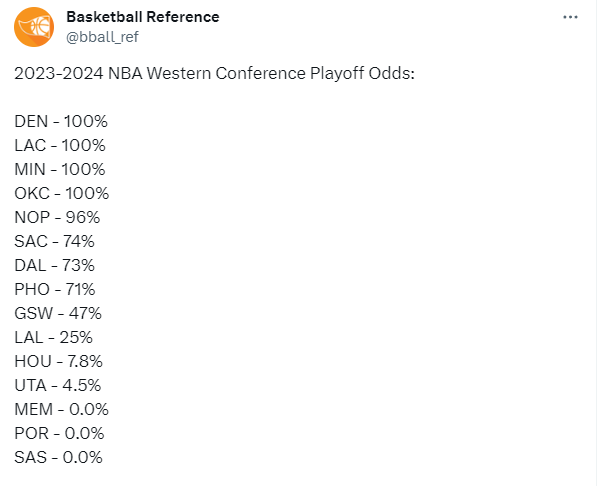
Task: Click the OKC - 100% line
Action: [x=62, y=193]
